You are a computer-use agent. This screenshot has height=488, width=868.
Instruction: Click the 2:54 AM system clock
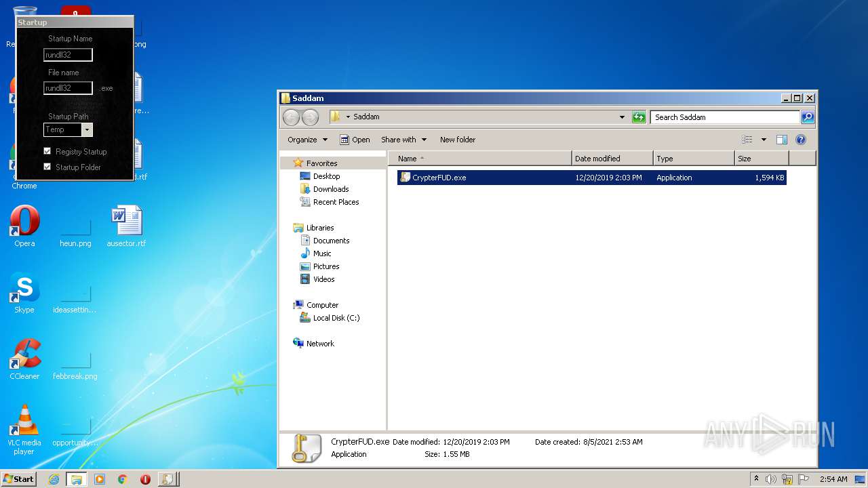click(833, 479)
